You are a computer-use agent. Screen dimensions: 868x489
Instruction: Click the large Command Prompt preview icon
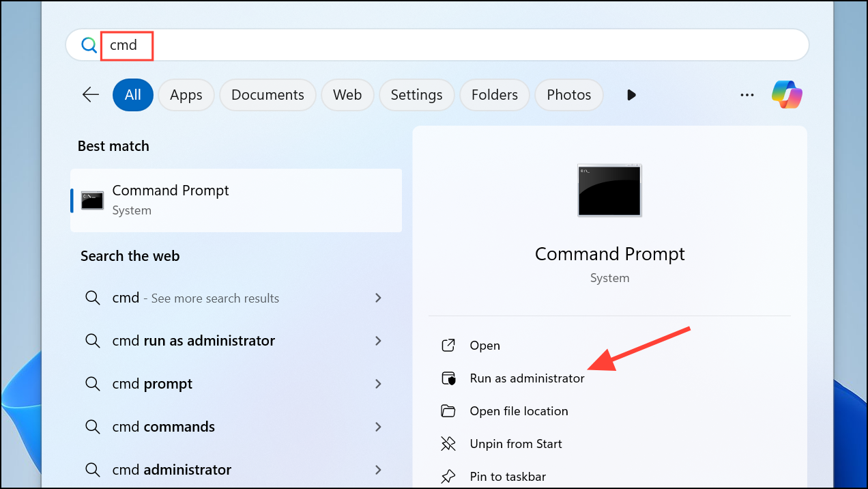(x=609, y=191)
